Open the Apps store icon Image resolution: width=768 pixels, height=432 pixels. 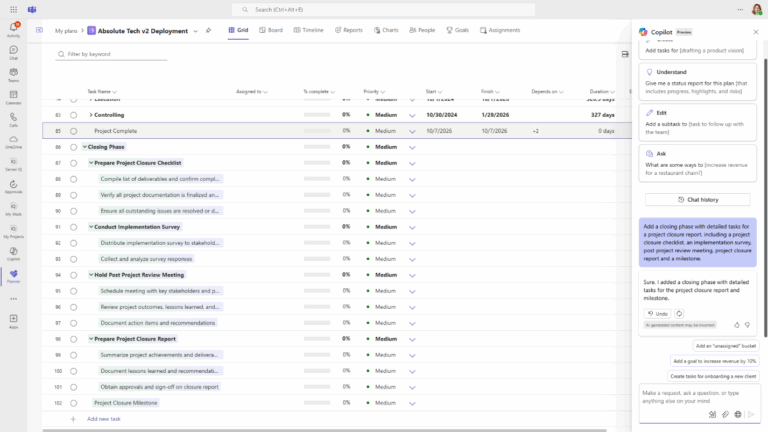click(13, 321)
